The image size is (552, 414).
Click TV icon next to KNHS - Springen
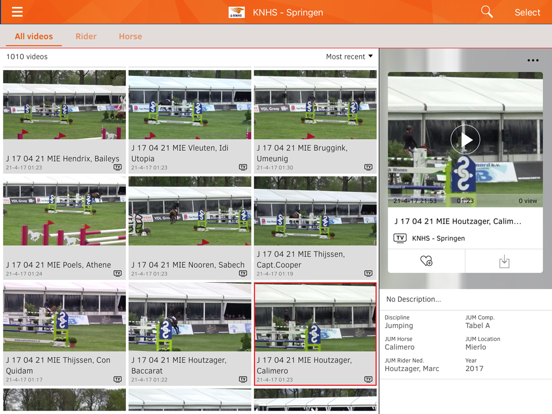point(400,238)
